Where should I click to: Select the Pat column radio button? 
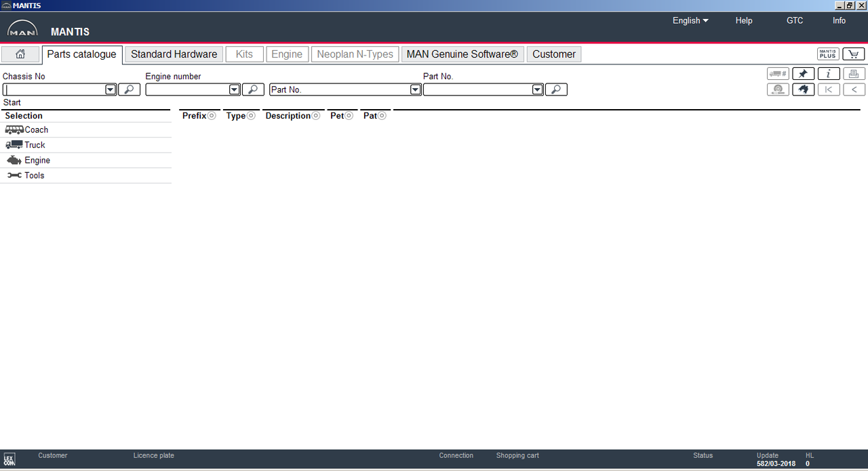pos(382,116)
